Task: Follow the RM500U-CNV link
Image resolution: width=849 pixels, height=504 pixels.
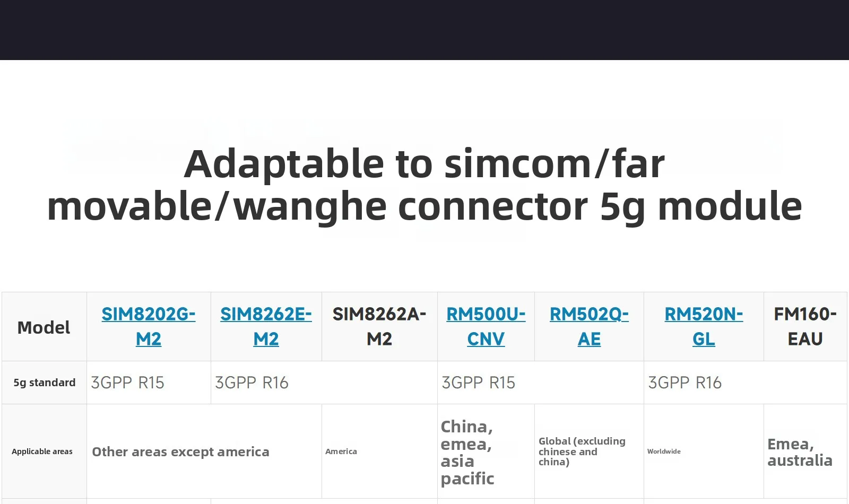Action: point(486,326)
